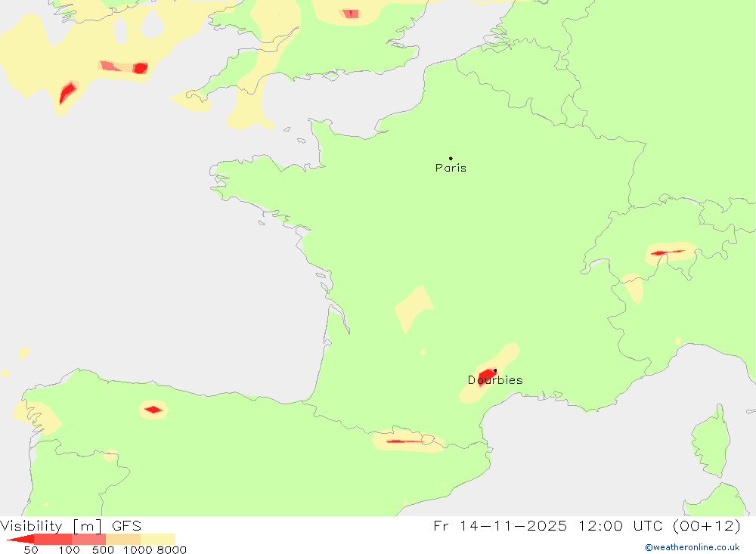Image resolution: width=756 pixels, height=554 pixels.
Task: Click the legend value '1000'
Action: tap(138, 550)
